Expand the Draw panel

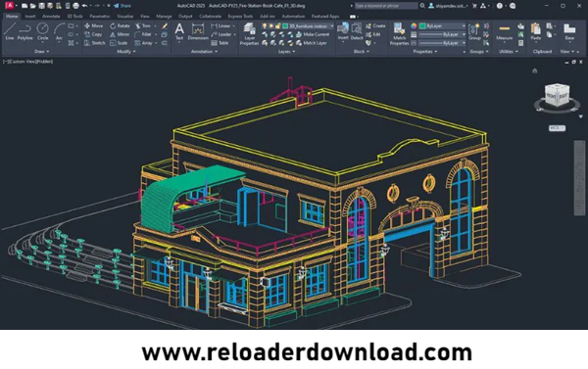coord(41,51)
